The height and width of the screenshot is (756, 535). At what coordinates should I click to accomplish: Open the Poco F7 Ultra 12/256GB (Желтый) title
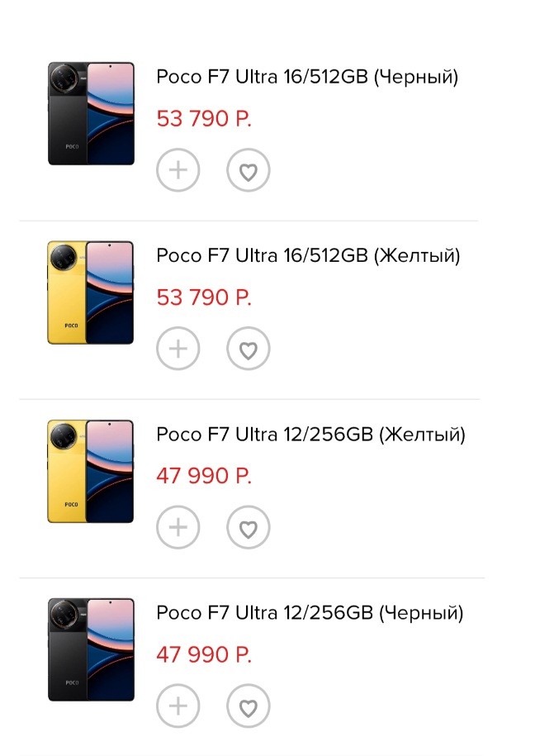(x=310, y=434)
